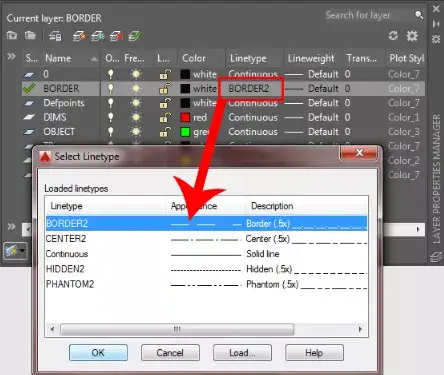Click the lock icon for BORDER layer
Screen dimensions: 444x375
165,88
